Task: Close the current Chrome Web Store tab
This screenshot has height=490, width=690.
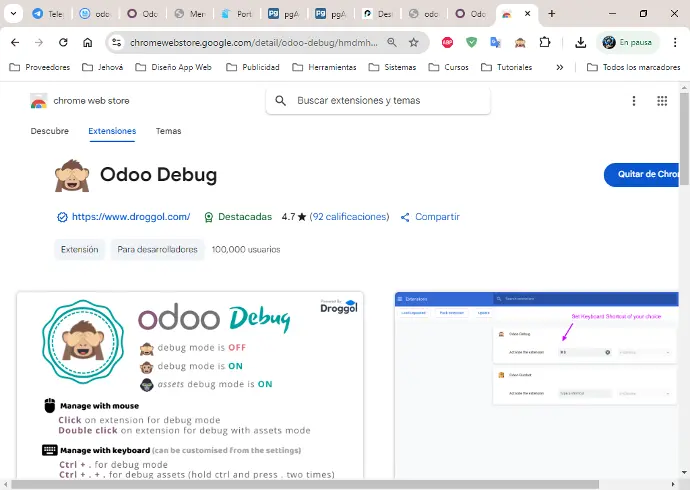Action: (x=528, y=14)
